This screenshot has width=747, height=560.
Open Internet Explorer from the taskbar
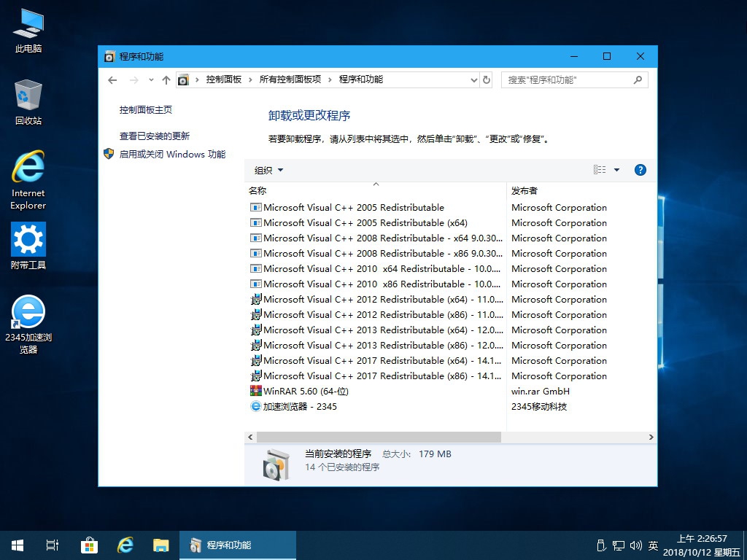pos(125,545)
